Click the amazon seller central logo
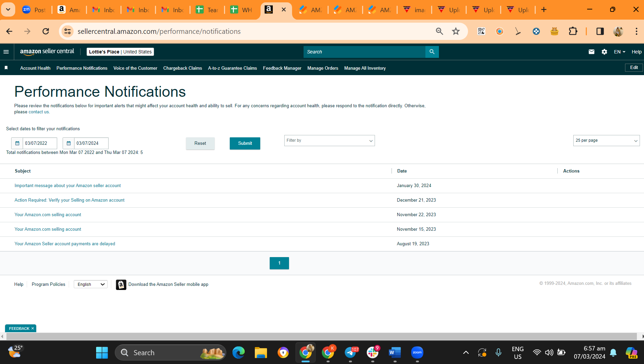The width and height of the screenshot is (644, 364). (x=47, y=51)
